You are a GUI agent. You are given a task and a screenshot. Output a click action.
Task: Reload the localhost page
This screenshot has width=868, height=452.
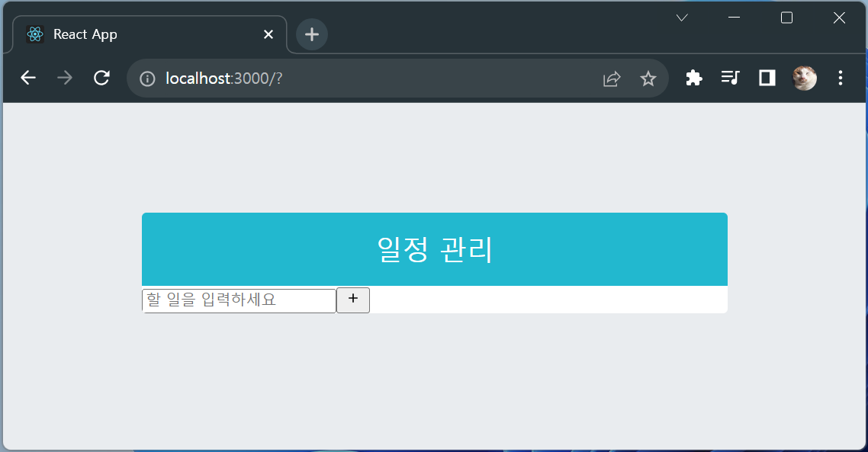[102, 78]
